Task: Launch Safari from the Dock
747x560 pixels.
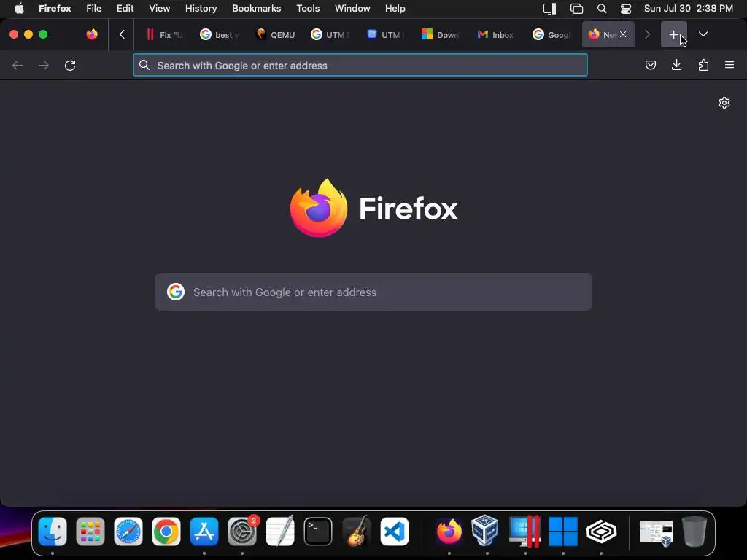Action: [x=128, y=532]
